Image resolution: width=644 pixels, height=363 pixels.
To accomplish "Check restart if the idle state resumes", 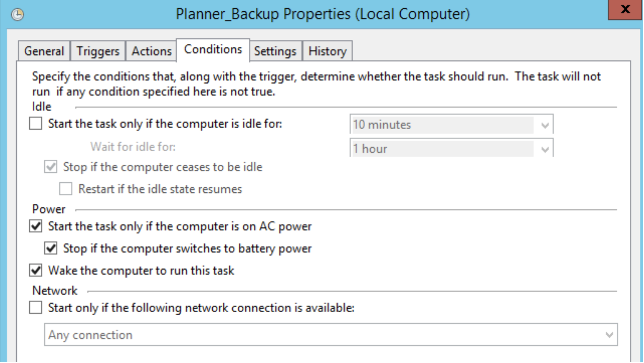I will 66,189.
